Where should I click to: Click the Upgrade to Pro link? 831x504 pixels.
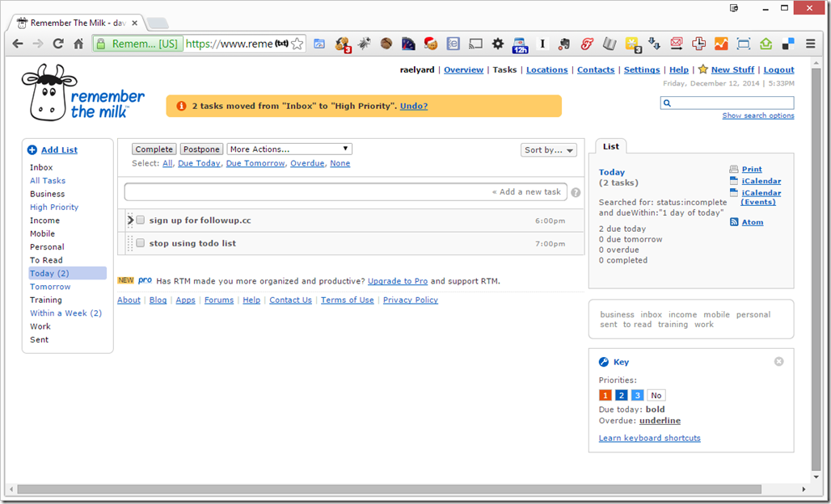[398, 281]
